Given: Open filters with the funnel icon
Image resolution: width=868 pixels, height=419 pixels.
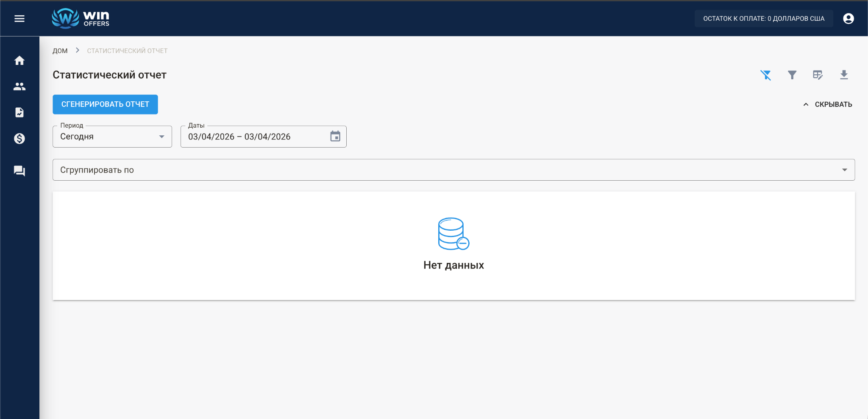Looking at the screenshot, I should point(792,75).
